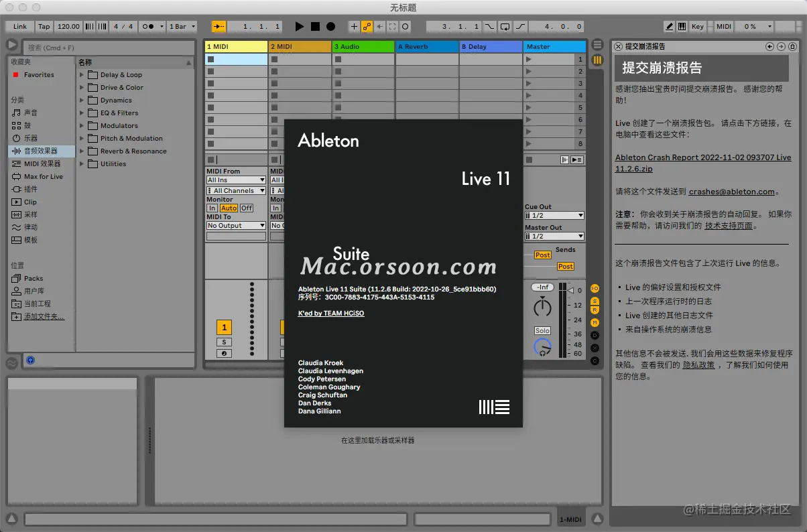Toggle the Automation Arm button
Viewport: 807px width, 532px height.
[367, 27]
